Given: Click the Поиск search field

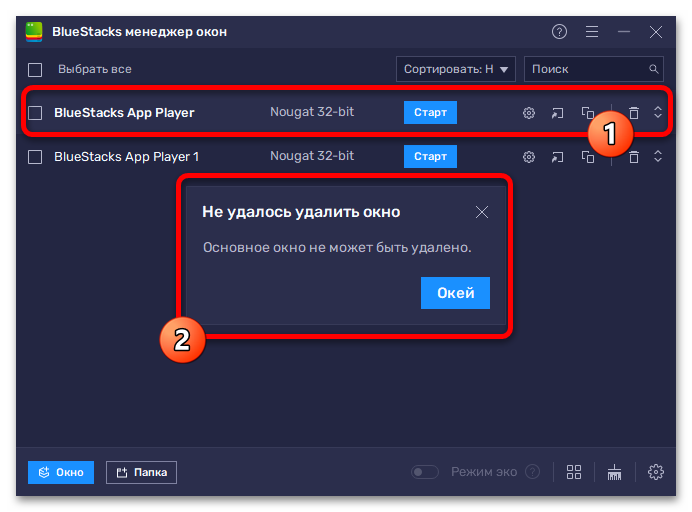Looking at the screenshot, I should tap(594, 69).
